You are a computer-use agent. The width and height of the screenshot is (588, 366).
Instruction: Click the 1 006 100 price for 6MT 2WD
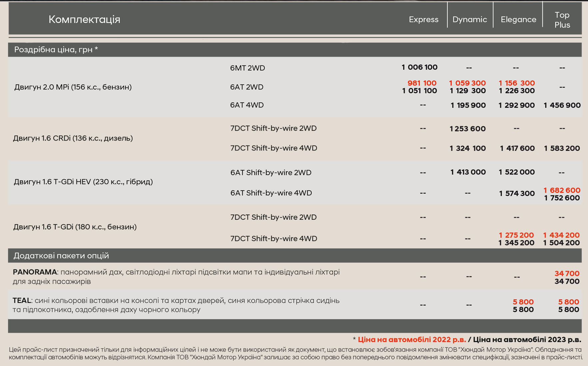[419, 67]
